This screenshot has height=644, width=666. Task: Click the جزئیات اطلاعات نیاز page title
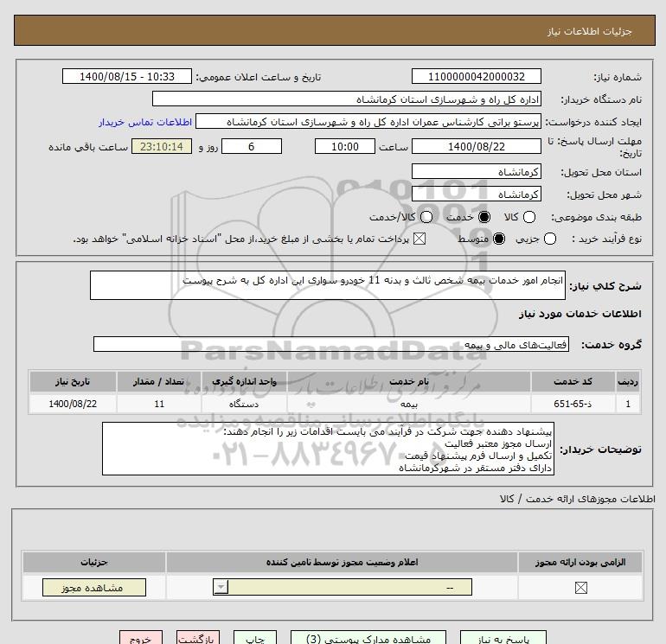pos(590,31)
